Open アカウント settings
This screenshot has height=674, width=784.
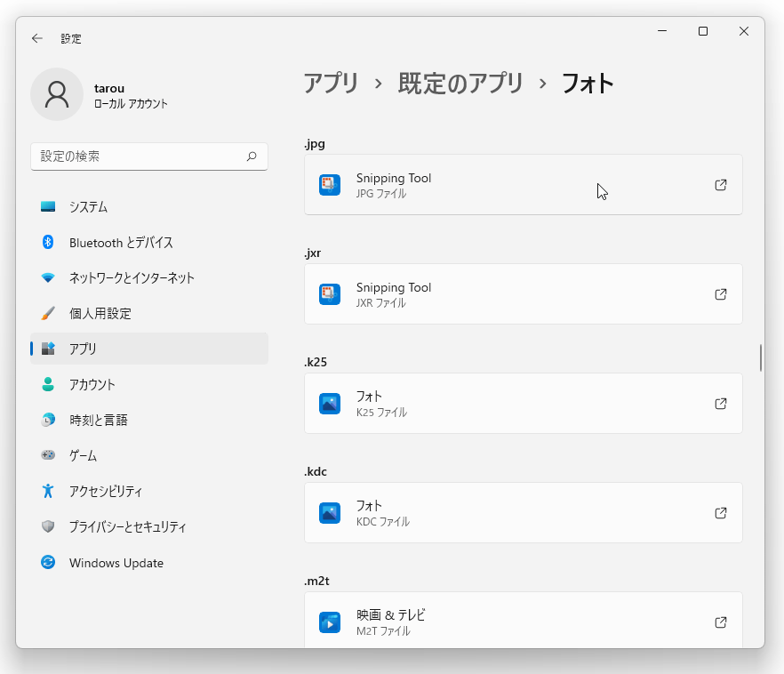[x=149, y=384]
